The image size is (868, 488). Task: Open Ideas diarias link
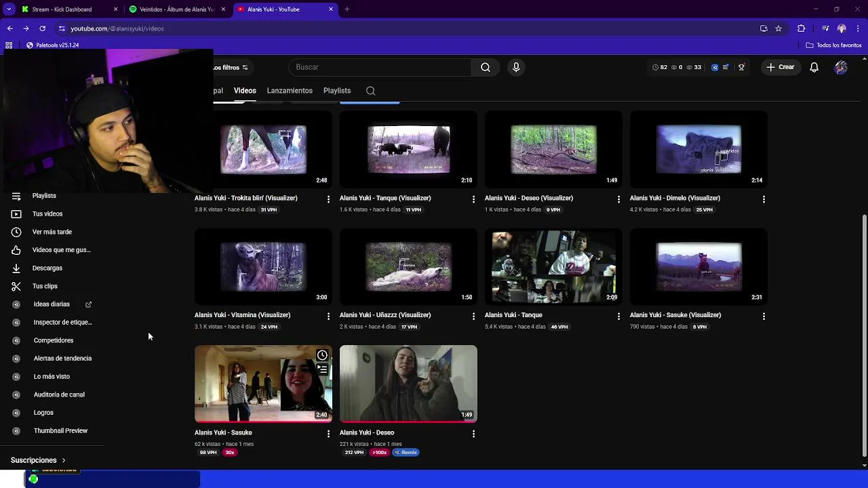(52, 304)
